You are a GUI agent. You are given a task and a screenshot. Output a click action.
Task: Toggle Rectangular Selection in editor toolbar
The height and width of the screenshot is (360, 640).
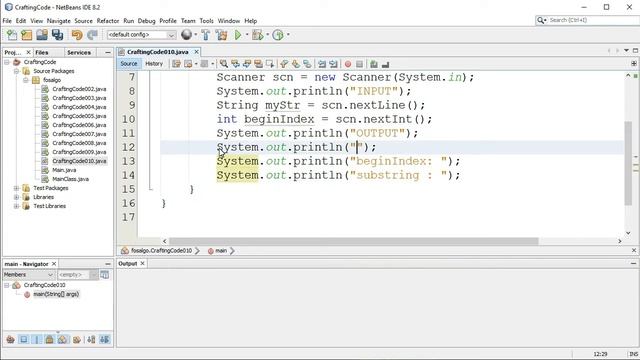270,64
